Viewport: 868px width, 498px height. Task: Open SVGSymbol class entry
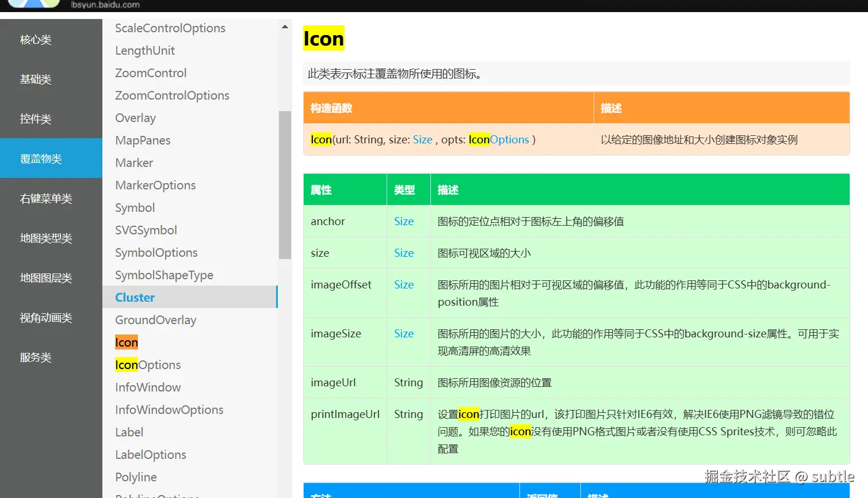tap(146, 230)
